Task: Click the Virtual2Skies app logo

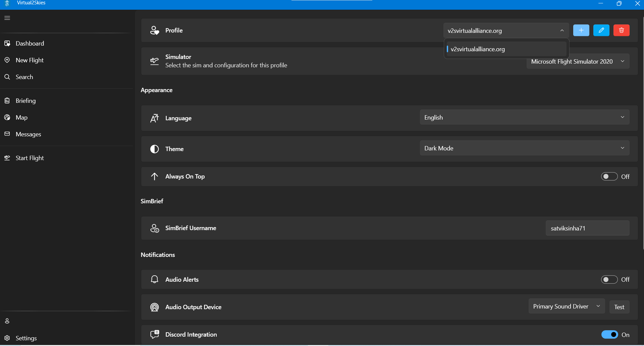Action: click(7, 3)
